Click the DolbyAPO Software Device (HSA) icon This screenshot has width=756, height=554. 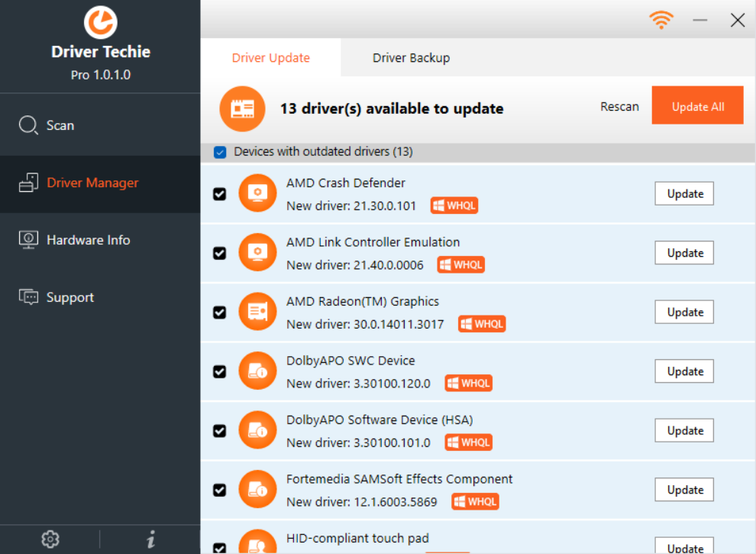pyautogui.click(x=257, y=430)
